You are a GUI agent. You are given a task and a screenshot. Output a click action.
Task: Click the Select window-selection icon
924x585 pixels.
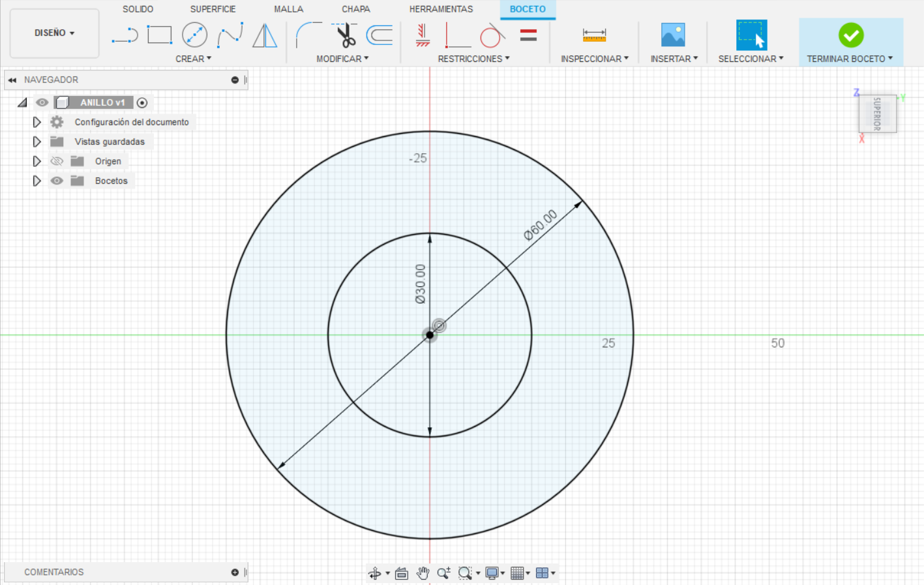751,35
